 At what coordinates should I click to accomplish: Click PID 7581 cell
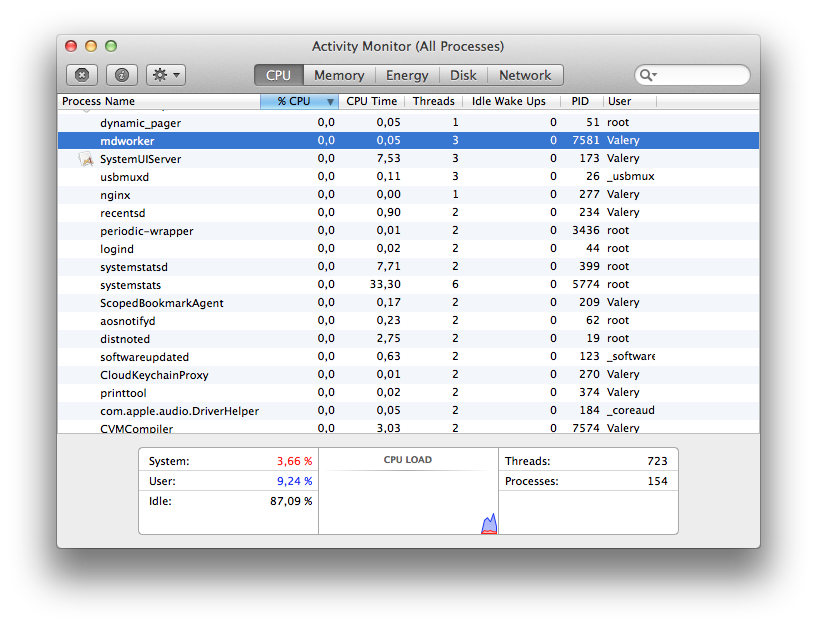point(586,140)
